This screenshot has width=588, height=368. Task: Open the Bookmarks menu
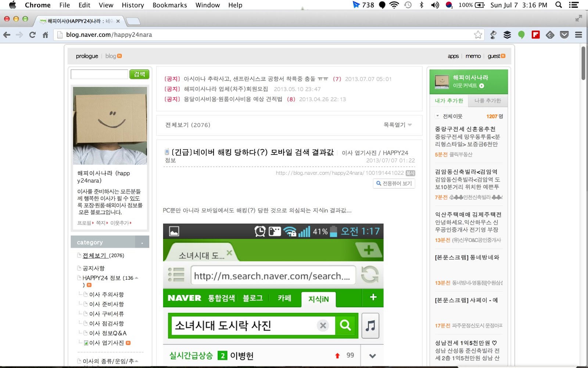(170, 5)
